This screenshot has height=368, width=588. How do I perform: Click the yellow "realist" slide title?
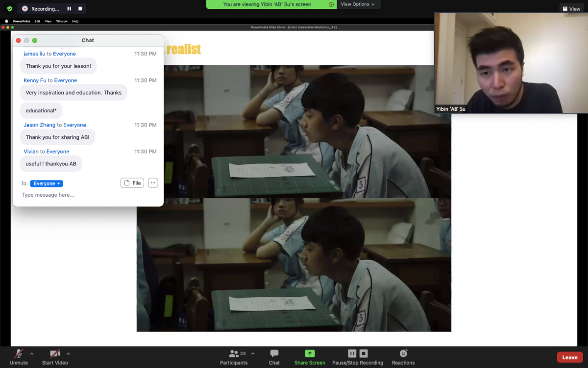(x=184, y=50)
